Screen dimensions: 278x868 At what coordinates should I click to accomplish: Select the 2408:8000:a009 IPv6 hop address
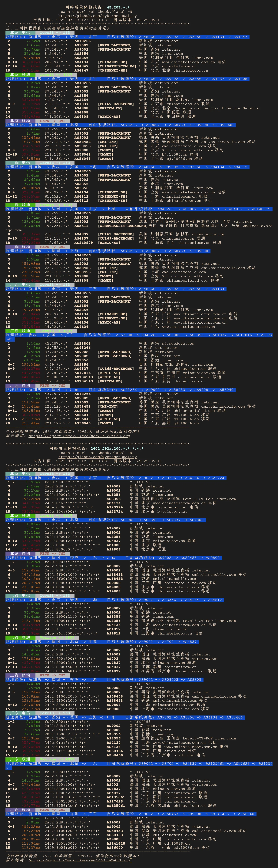[72, 667]
